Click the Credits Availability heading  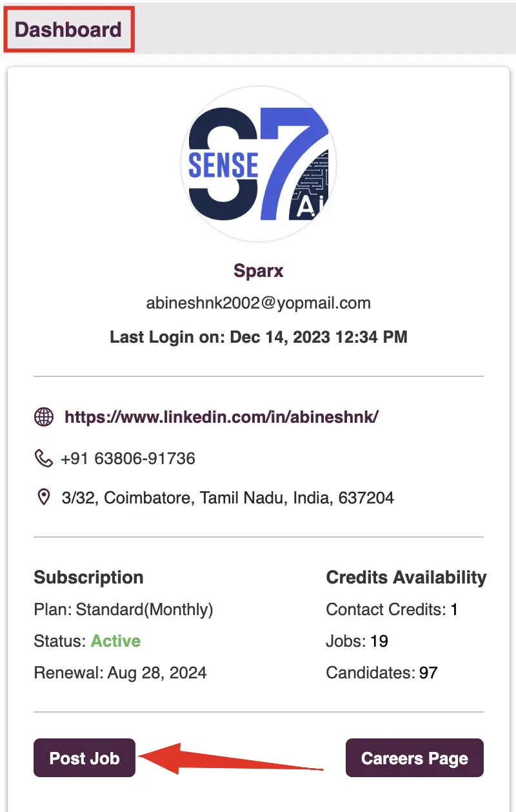pyautogui.click(x=406, y=578)
